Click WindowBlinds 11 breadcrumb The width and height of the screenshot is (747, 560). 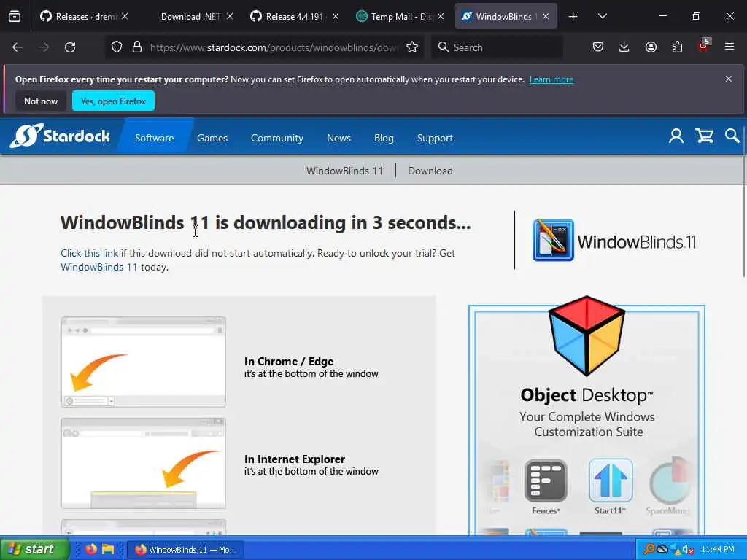(x=344, y=171)
